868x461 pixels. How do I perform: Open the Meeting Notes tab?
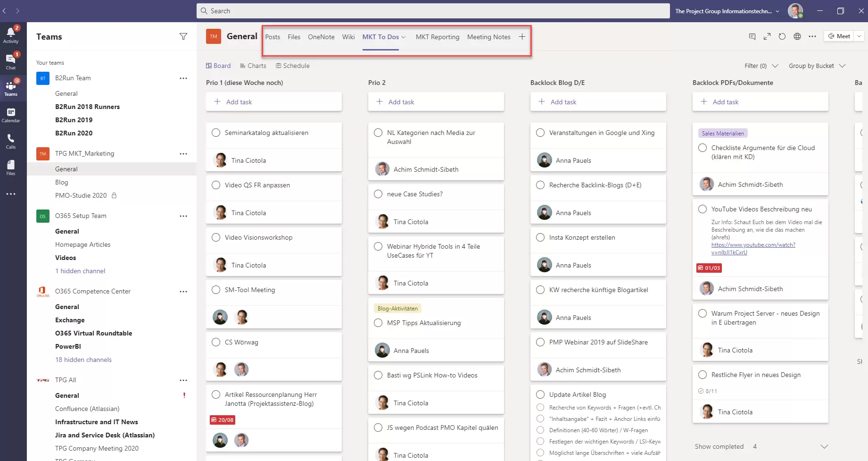click(x=489, y=37)
